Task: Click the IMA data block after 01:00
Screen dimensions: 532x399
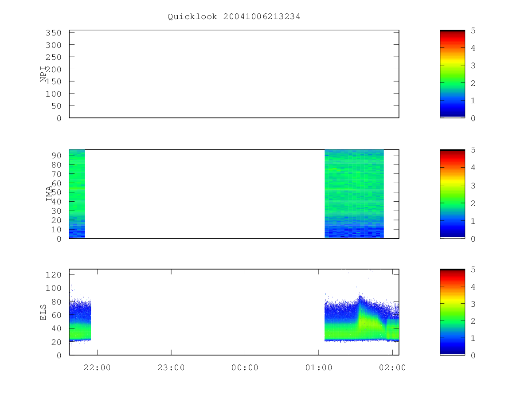Action: pyautogui.click(x=354, y=194)
